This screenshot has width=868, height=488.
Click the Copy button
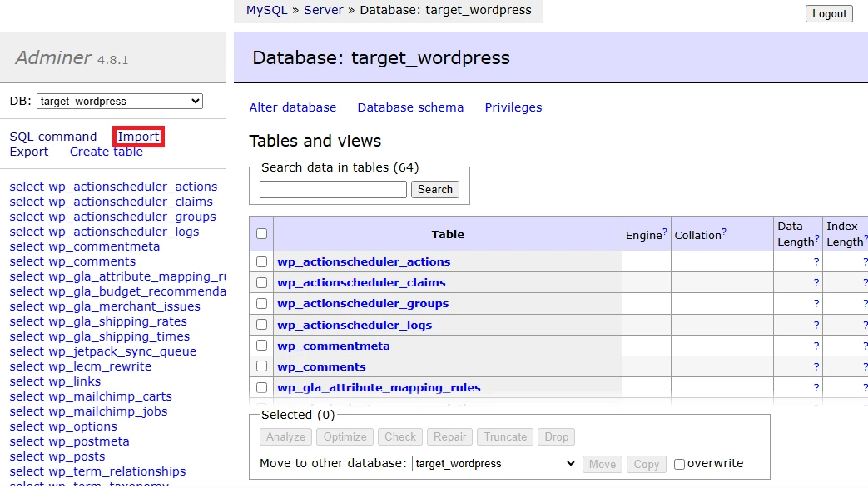[x=647, y=464]
